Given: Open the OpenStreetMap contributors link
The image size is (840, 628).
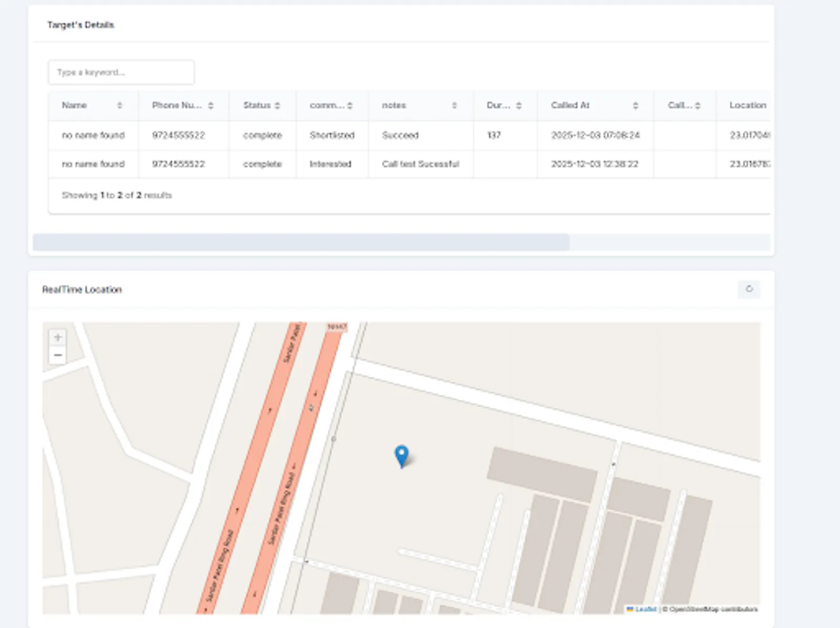Looking at the screenshot, I should click(713, 609).
